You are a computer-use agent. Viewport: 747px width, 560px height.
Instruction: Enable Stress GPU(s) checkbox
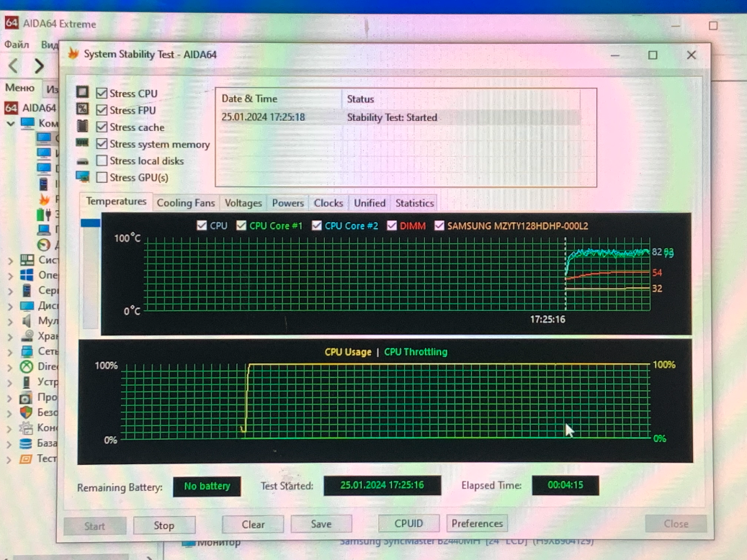102,177
